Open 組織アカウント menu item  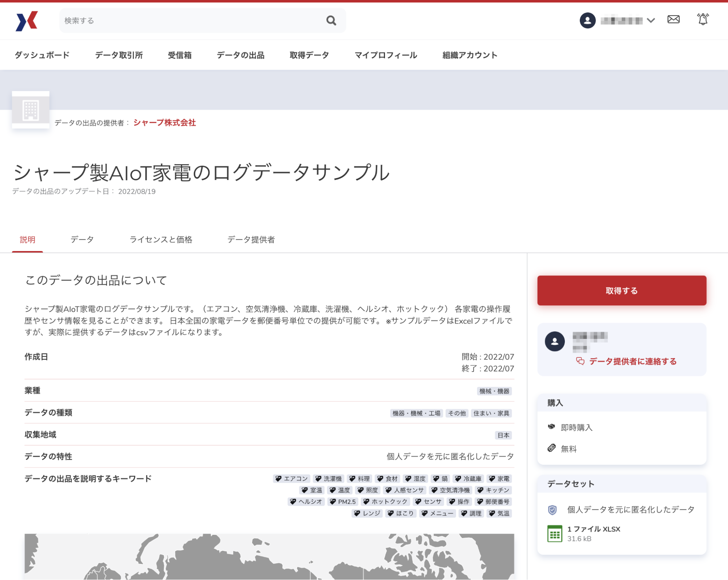469,55
